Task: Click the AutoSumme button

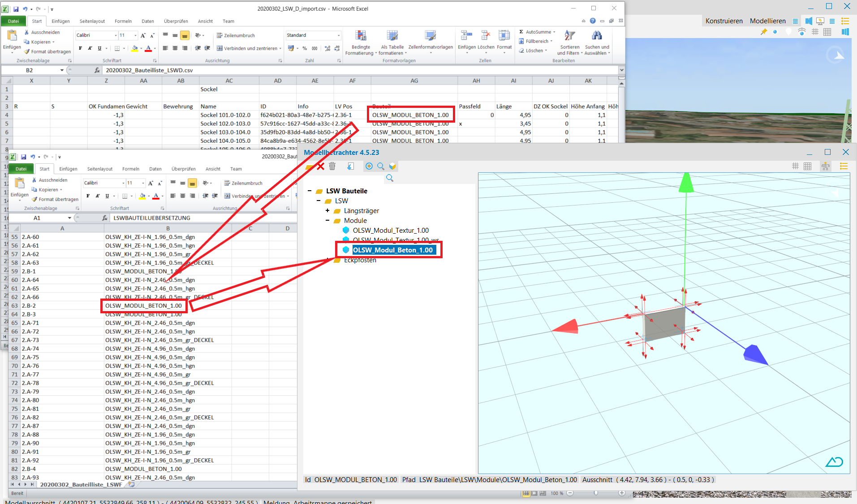Action: pos(537,32)
